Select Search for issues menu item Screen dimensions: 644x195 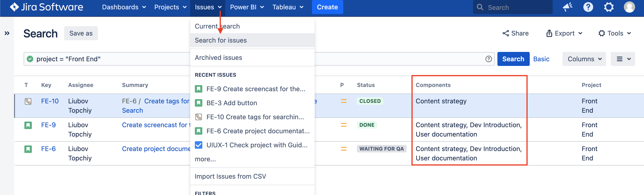tap(221, 40)
